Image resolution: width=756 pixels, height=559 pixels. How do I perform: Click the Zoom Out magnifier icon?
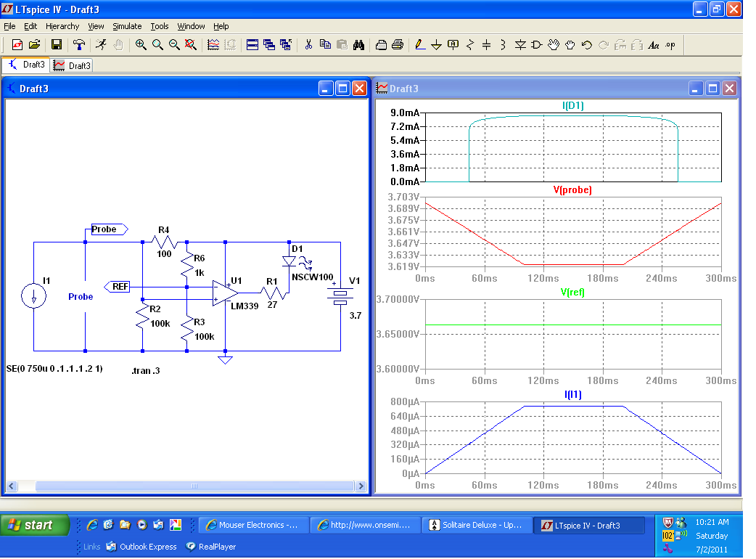tap(174, 45)
